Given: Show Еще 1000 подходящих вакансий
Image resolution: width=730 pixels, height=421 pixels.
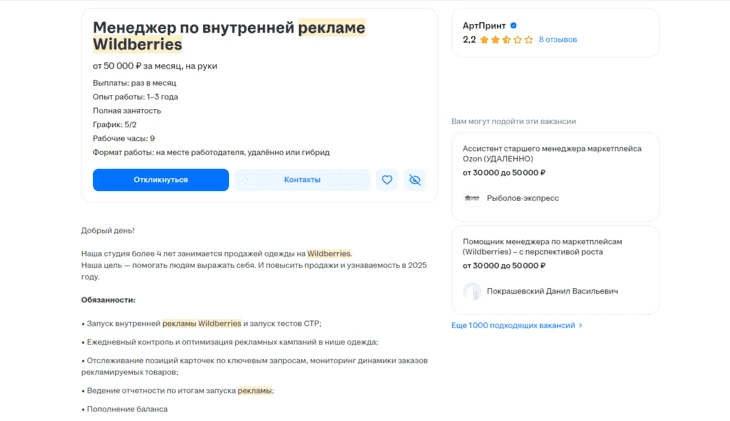Looking at the screenshot, I should pos(513,325).
